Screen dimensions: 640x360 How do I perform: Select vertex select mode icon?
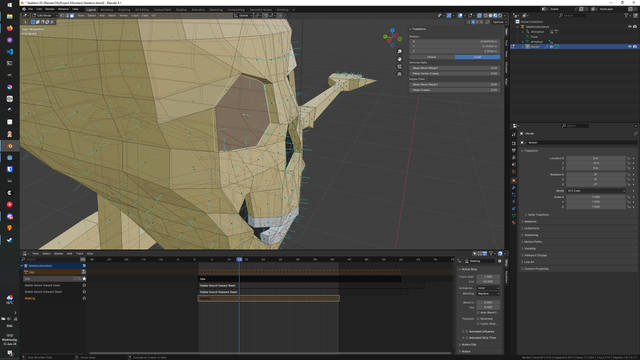pyautogui.click(x=62, y=16)
